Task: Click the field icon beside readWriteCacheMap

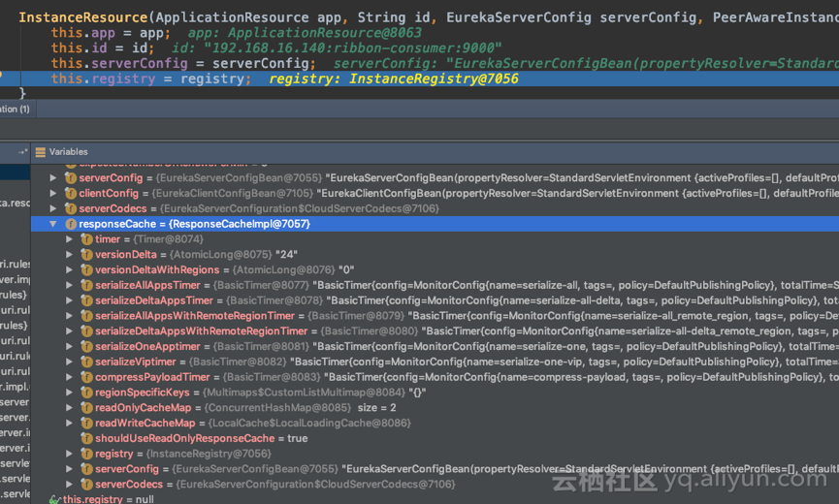Action: pyautogui.click(x=86, y=423)
